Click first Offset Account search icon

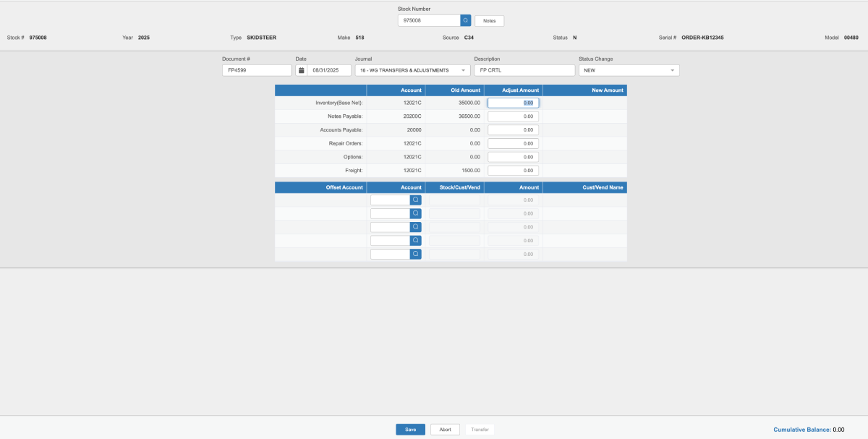pos(416,200)
